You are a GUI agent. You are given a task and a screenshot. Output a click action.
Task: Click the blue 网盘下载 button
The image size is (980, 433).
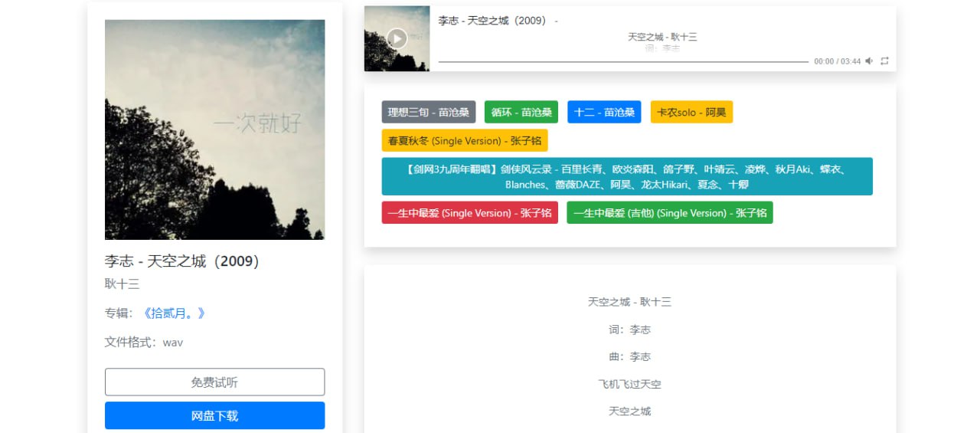click(x=214, y=415)
